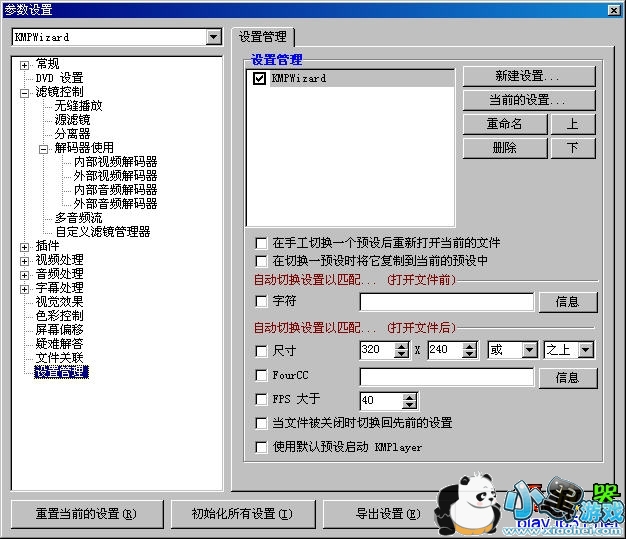The width and height of the screenshot is (626, 539).
Task: Click 信息 button beside 字符 field
Action: coord(568,302)
